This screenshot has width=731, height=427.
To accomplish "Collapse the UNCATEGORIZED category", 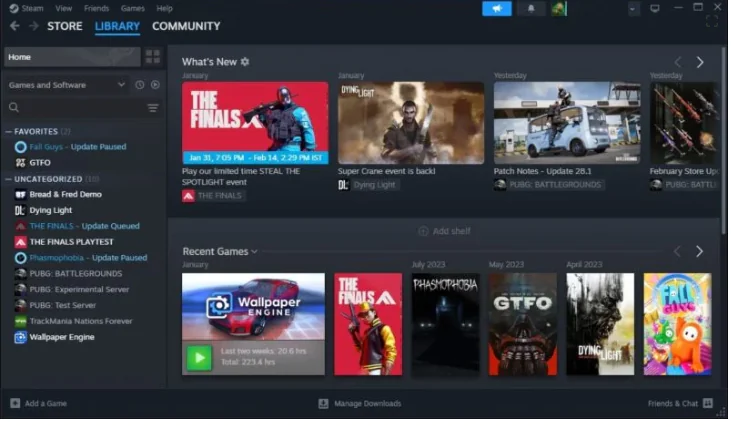I will point(8,179).
